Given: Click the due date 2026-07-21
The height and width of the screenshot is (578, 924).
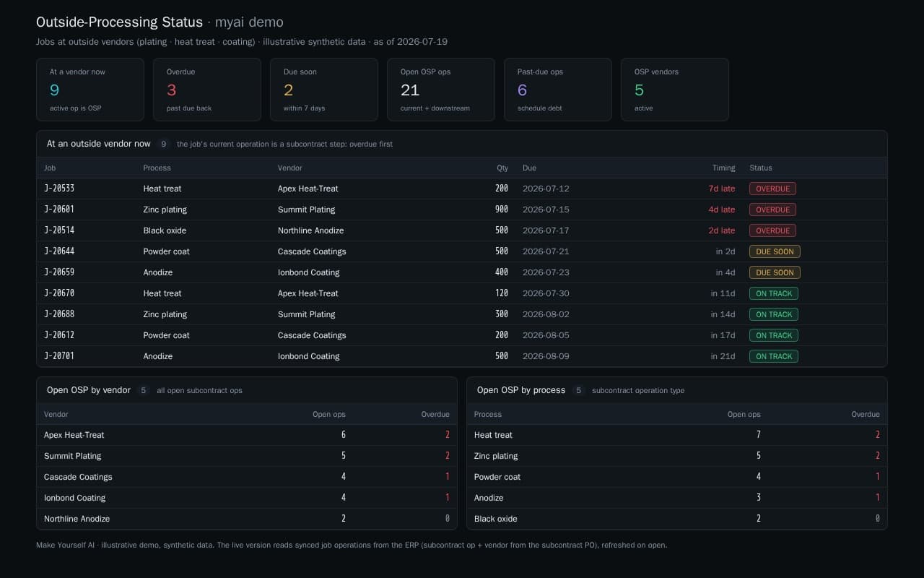Looking at the screenshot, I should (x=546, y=251).
